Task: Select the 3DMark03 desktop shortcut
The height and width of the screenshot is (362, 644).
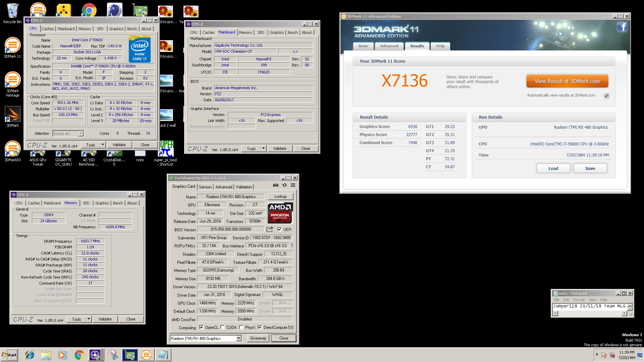Action: [12, 152]
